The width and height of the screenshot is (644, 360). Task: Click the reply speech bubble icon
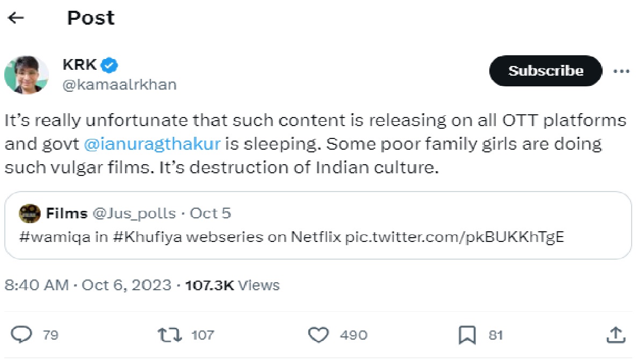click(x=21, y=335)
